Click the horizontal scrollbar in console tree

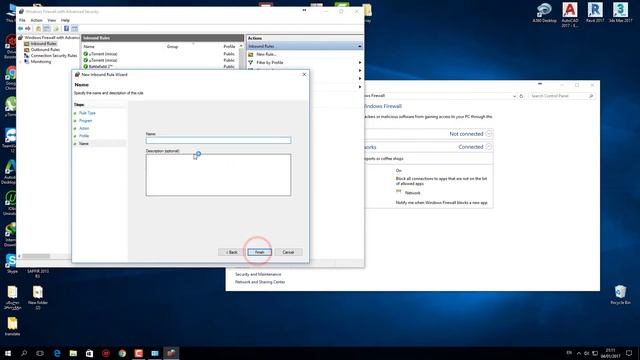tap(36, 256)
